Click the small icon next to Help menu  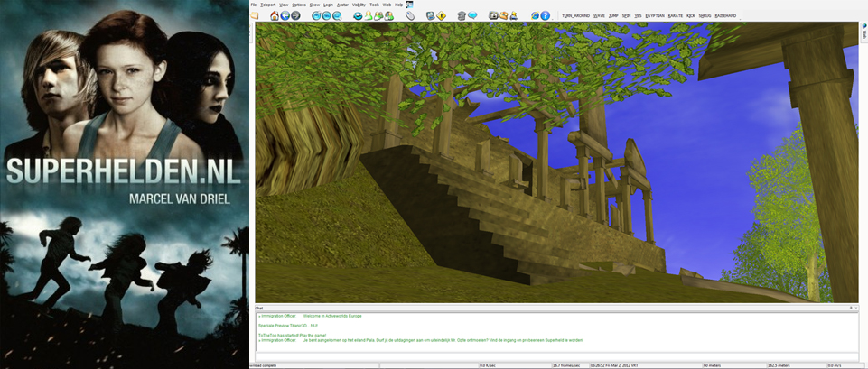pyautogui.click(x=410, y=4)
